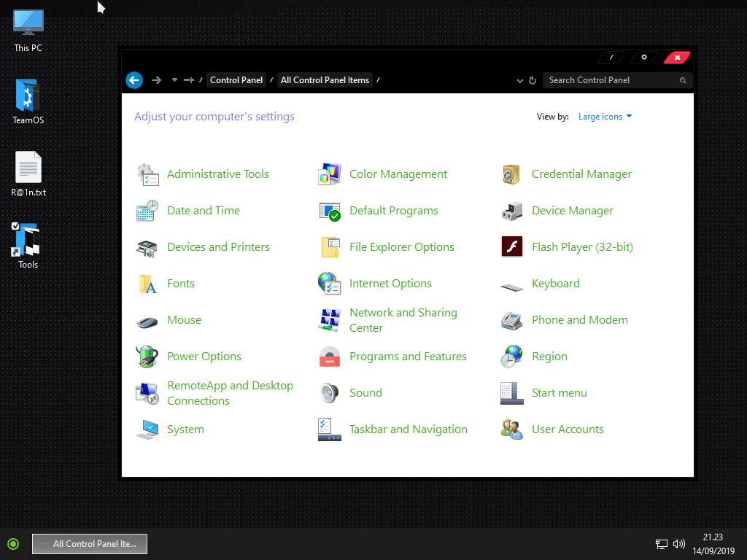This screenshot has height=560, width=747.
Task: Focus the Search Control Panel field
Action: click(x=617, y=80)
